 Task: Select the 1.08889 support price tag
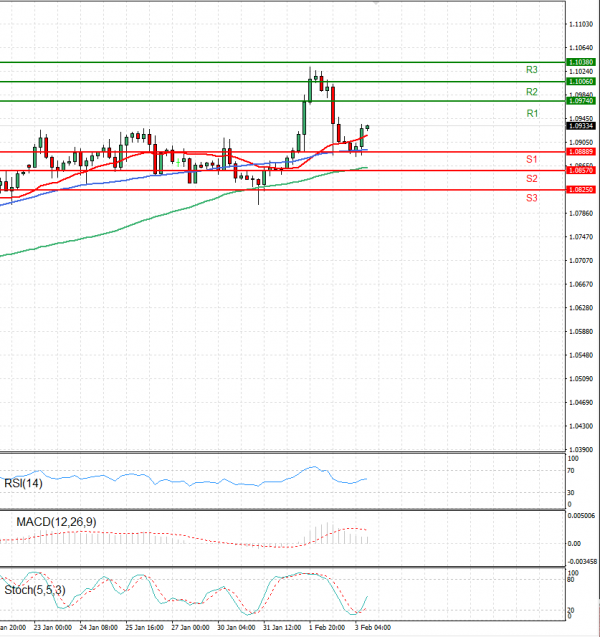tap(581, 152)
